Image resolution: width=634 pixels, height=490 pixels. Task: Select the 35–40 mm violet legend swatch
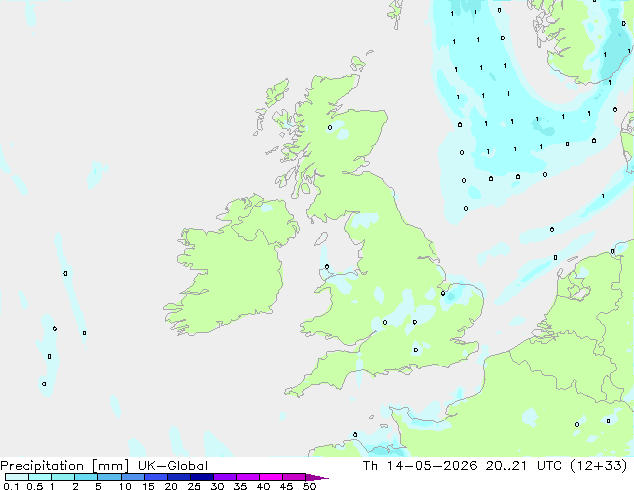pos(247,477)
